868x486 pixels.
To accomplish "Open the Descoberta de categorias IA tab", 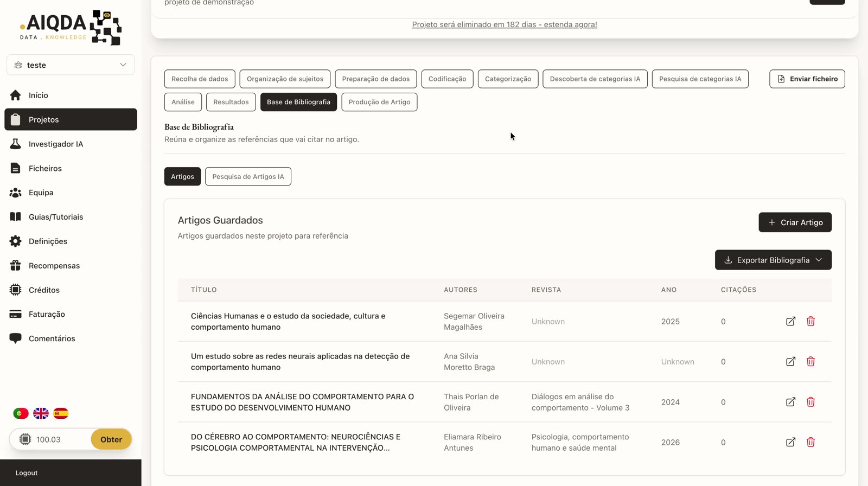I will [x=595, y=79].
